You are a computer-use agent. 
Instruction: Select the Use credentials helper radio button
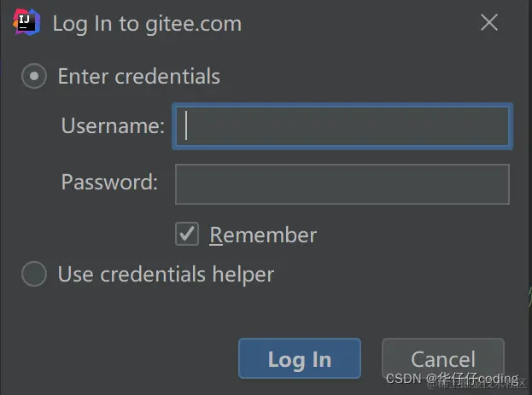click(x=34, y=274)
